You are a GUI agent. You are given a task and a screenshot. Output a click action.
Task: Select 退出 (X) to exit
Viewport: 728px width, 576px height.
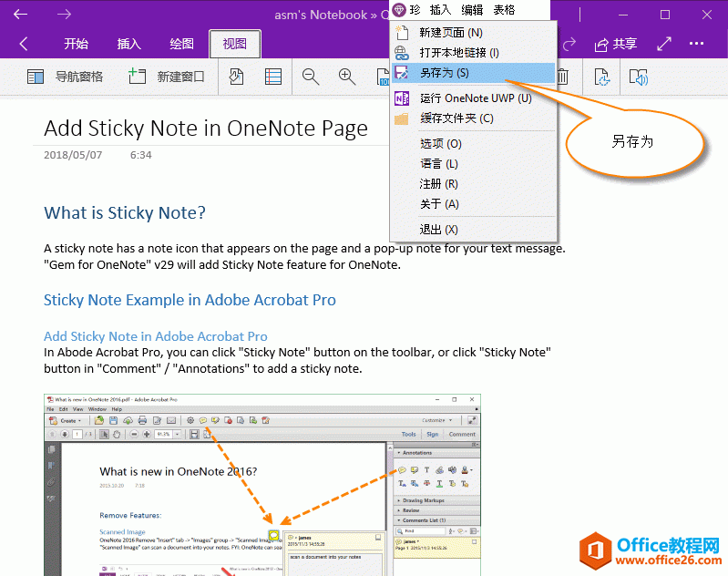click(x=474, y=230)
